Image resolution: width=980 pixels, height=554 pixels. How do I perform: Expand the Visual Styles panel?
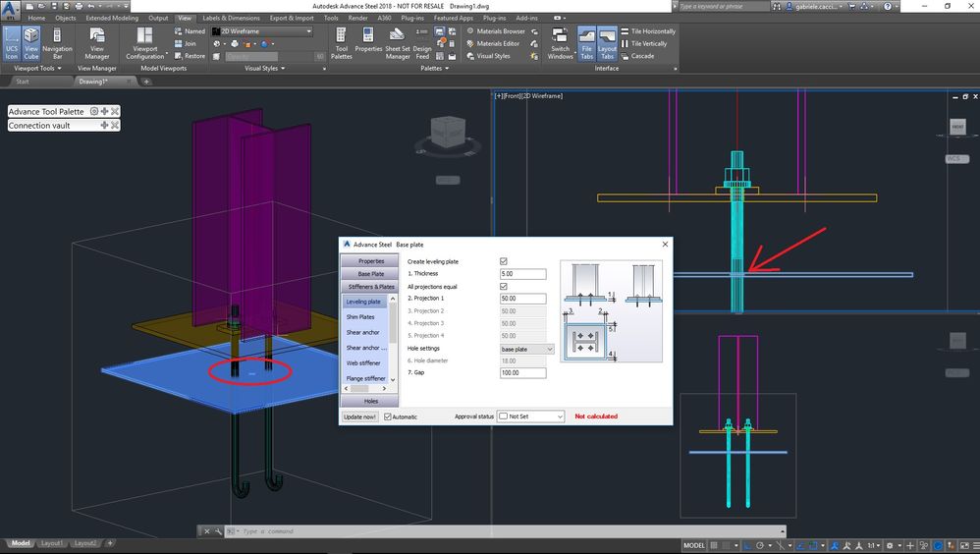coord(264,68)
